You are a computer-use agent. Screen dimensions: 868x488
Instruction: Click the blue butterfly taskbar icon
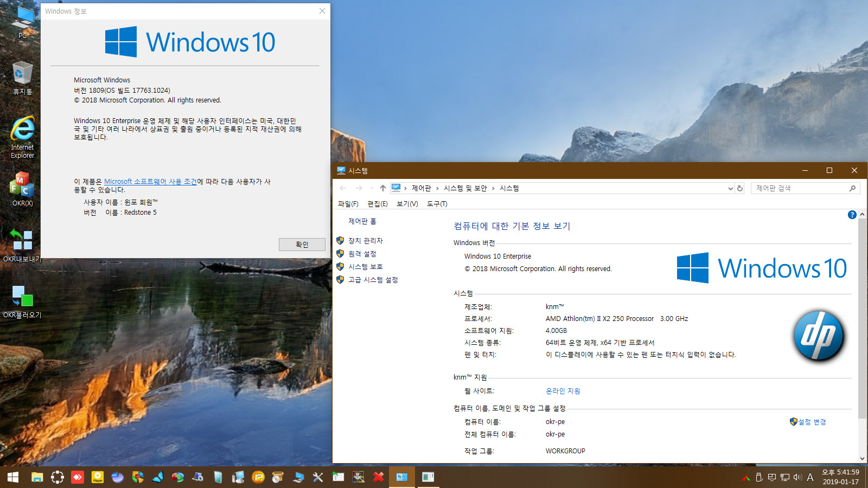pyautogui.click(x=158, y=477)
